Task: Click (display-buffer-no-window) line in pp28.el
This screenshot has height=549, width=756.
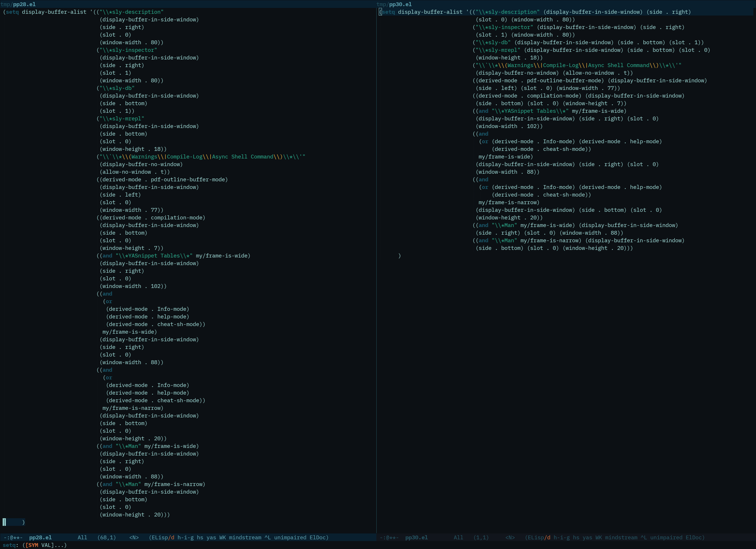Action: [141, 164]
